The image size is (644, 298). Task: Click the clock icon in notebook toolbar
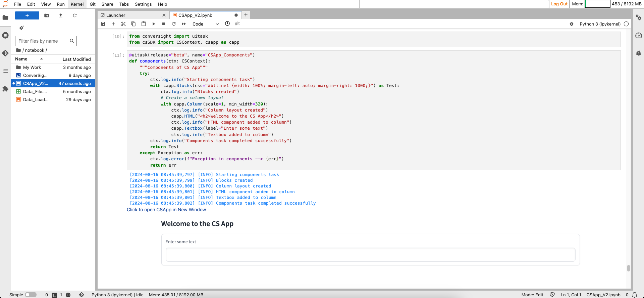pos(227,24)
